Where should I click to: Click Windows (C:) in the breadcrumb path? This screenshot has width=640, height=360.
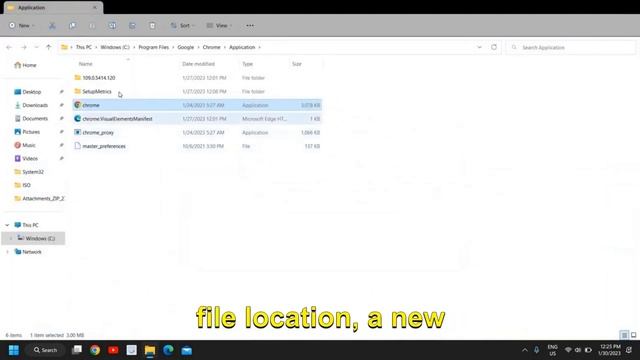(x=115, y=47)
